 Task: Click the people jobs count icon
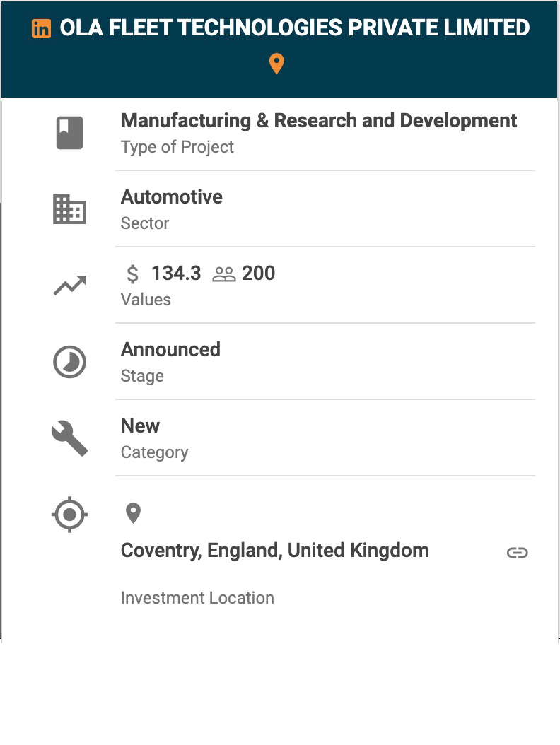[x=223, y=274]
